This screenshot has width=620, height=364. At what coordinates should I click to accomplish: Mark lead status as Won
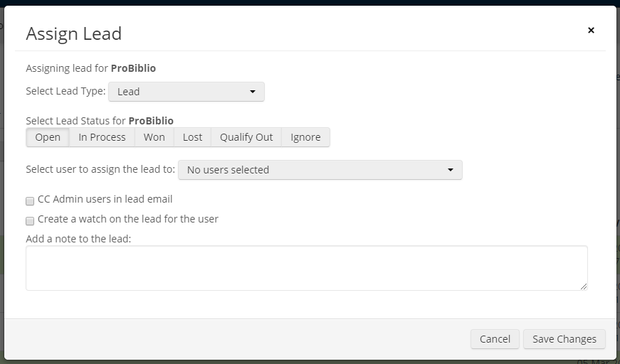(154, 137)
